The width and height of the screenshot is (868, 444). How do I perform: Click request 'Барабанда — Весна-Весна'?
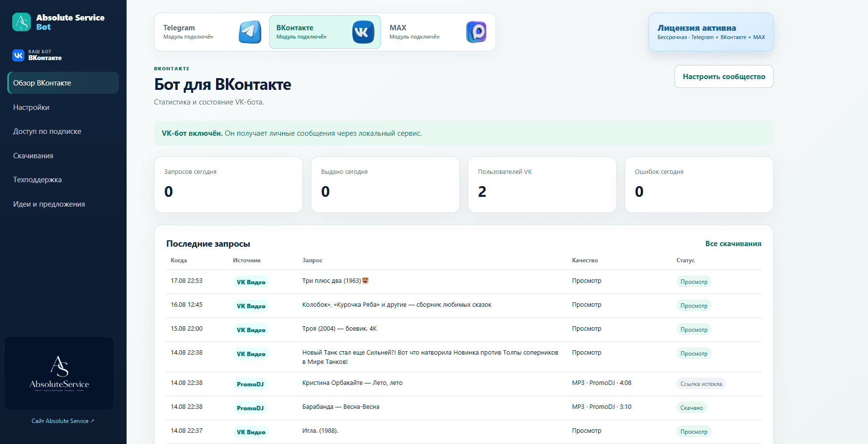pos(341,407)
